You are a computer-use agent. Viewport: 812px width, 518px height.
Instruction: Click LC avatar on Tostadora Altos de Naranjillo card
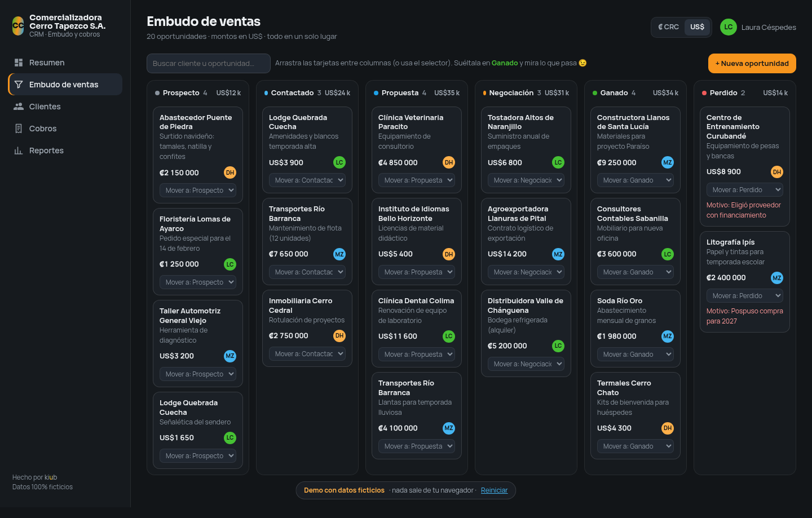point(558,163)
